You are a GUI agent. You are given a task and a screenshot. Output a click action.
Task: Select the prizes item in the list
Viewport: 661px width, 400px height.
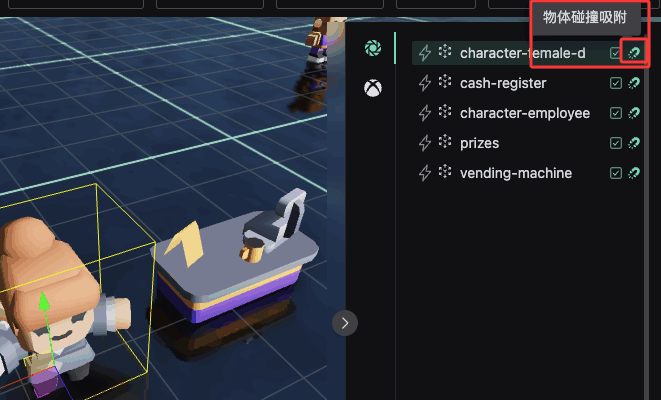tap(479, 143)
